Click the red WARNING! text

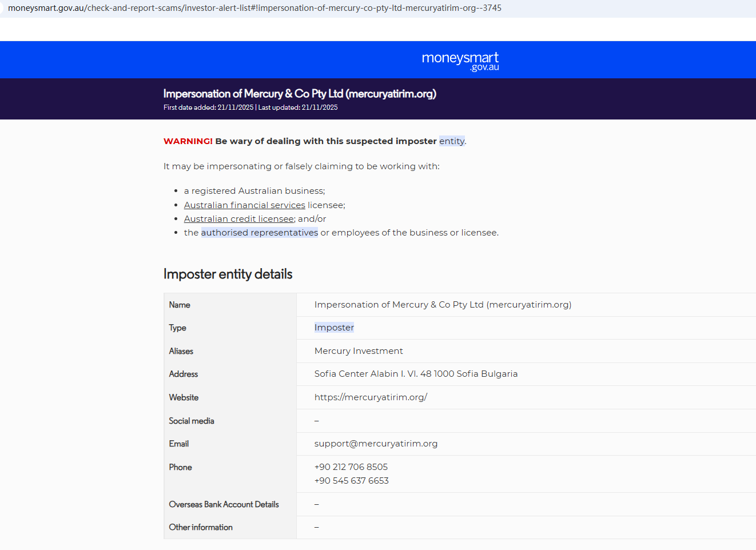tap(188, 141)
